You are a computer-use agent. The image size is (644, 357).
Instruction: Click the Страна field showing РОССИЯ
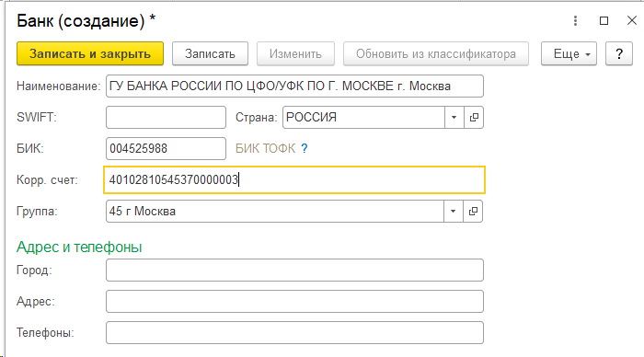pyautogui.click(x=363, y=118)
